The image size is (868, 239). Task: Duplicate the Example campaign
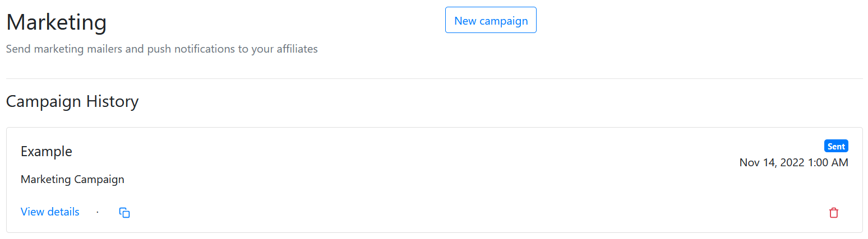124,213
